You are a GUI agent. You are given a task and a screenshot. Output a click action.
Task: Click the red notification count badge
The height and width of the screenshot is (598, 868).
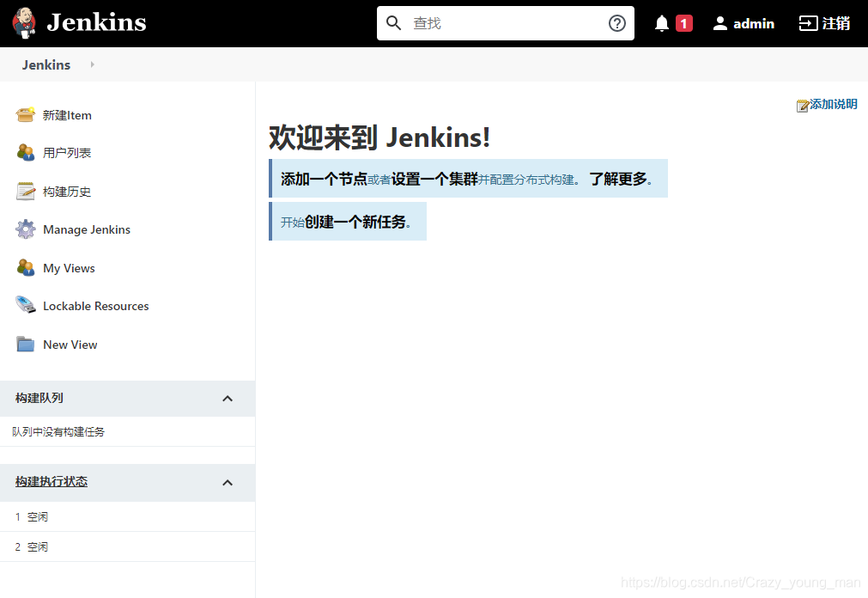(x=684, y=23)
